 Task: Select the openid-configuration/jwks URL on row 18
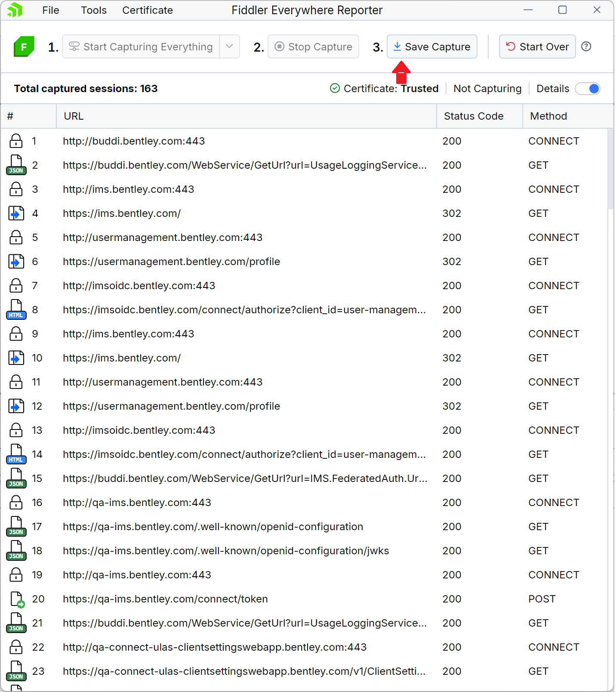[226, 550]
